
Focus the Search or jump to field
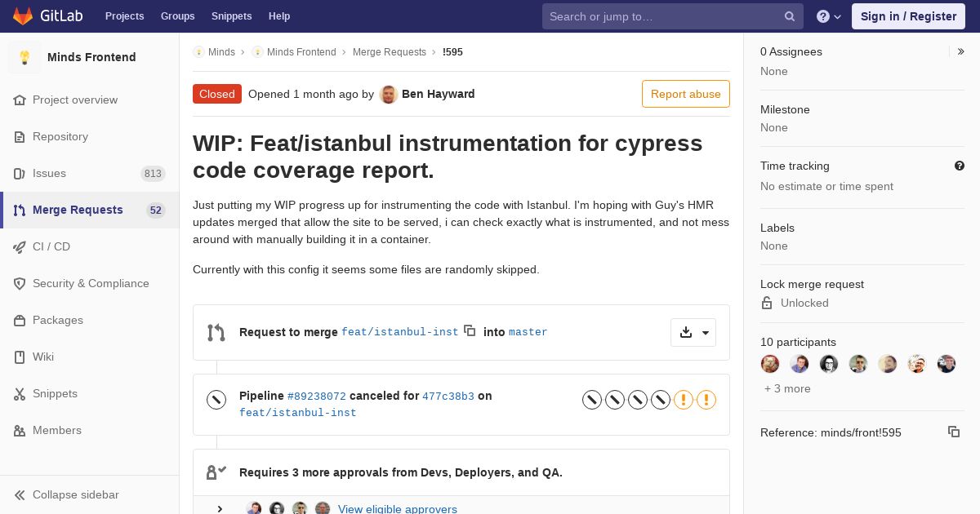pos(673,16)
